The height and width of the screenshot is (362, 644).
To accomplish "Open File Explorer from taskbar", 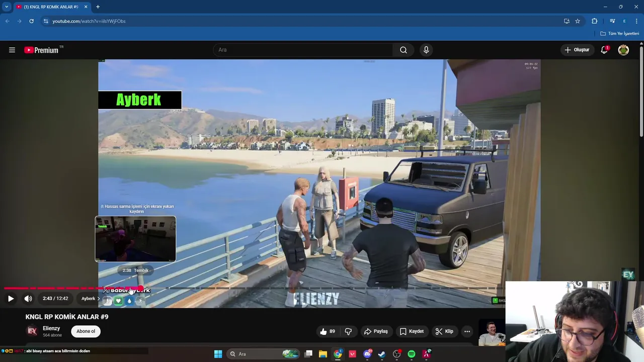I will pyautogui.click(x=323, y=354).
